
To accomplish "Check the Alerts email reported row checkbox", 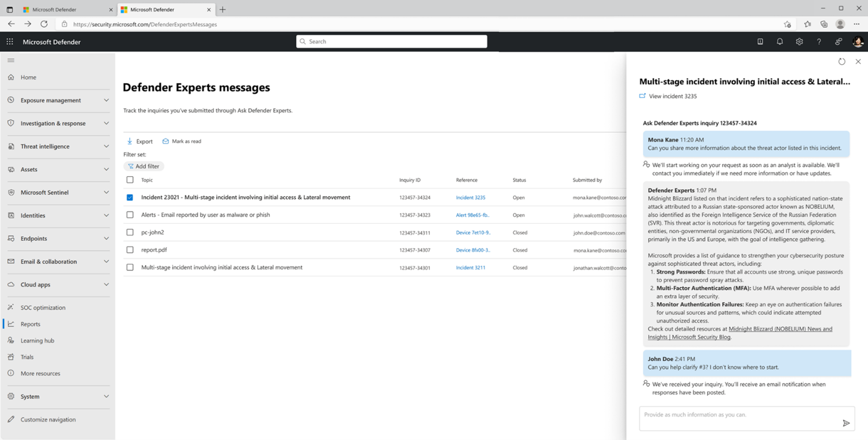I will click(x=130, y=215).
